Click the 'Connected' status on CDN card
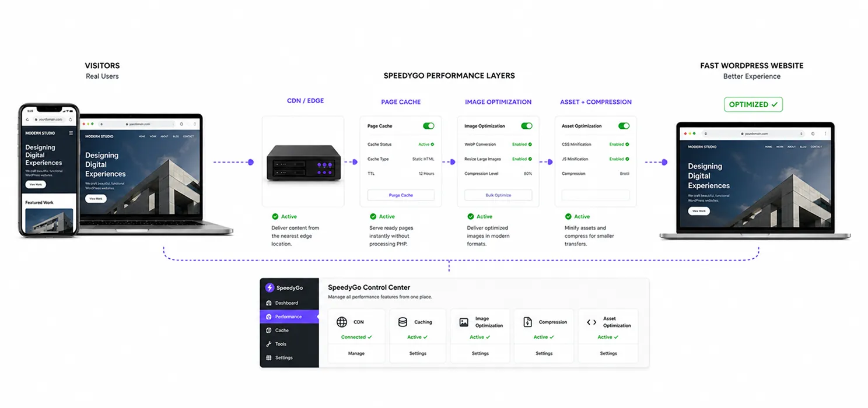The height and width of the screenshot is (408, 868). (x=356, y=337)
